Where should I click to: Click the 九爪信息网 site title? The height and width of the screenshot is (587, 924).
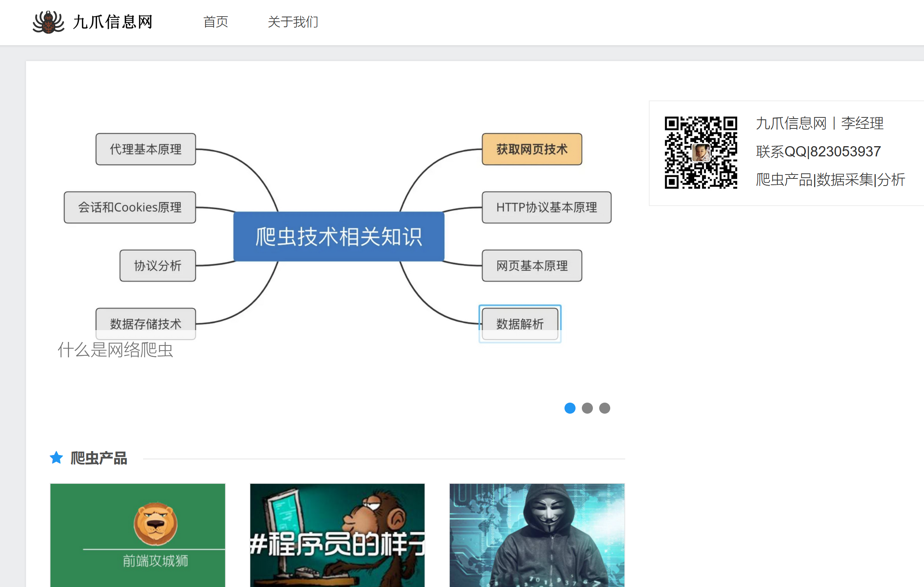[113, 22]
